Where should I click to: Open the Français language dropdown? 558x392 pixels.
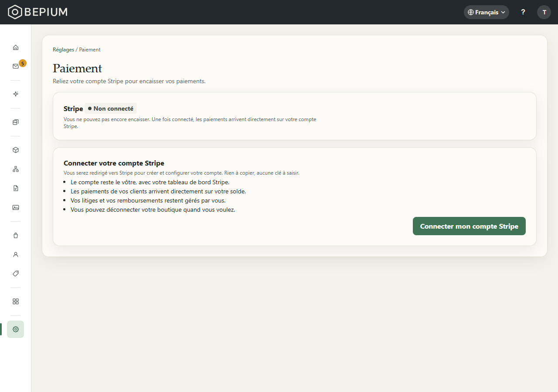coord(487,12)
